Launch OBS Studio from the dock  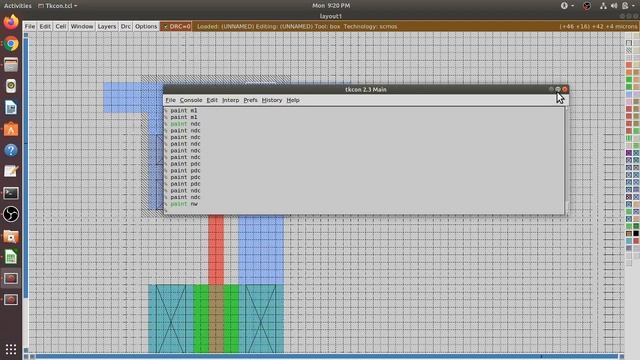[x=11, y=214]
